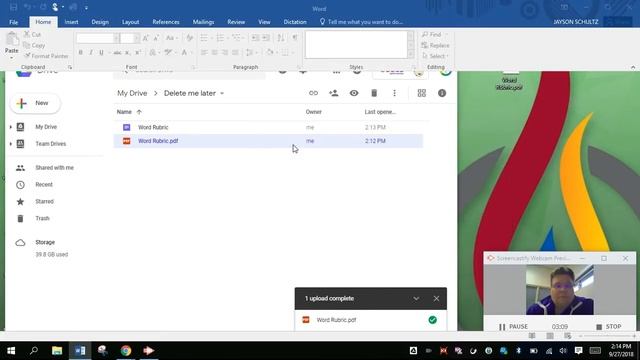This screenshot has width=640, height=360.
Task: Click the Cut command in Clipboard group
Action: 32,35
